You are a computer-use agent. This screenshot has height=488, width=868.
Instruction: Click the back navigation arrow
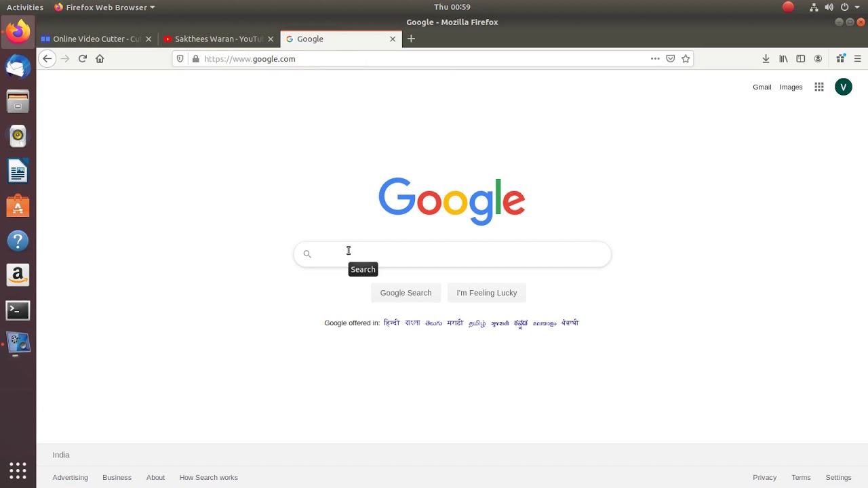[47, 59]
